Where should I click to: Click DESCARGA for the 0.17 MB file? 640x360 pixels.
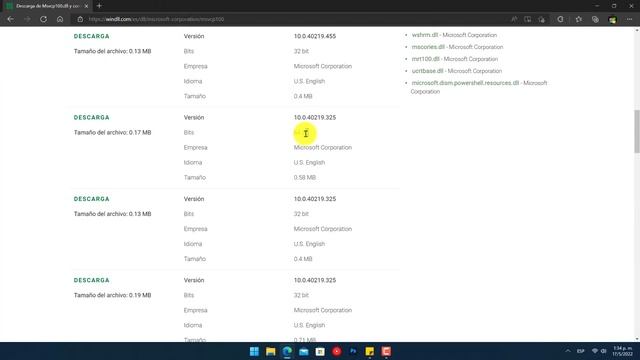click(91, 118)
